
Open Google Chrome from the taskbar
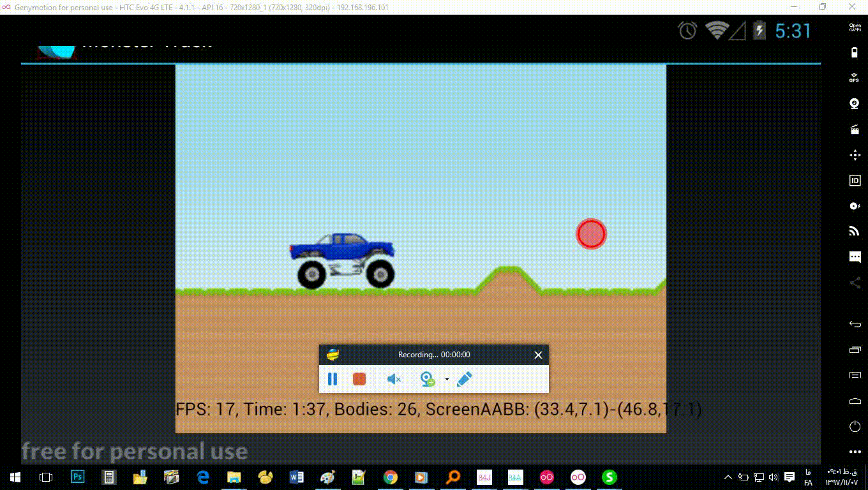(x=390, y=477)
